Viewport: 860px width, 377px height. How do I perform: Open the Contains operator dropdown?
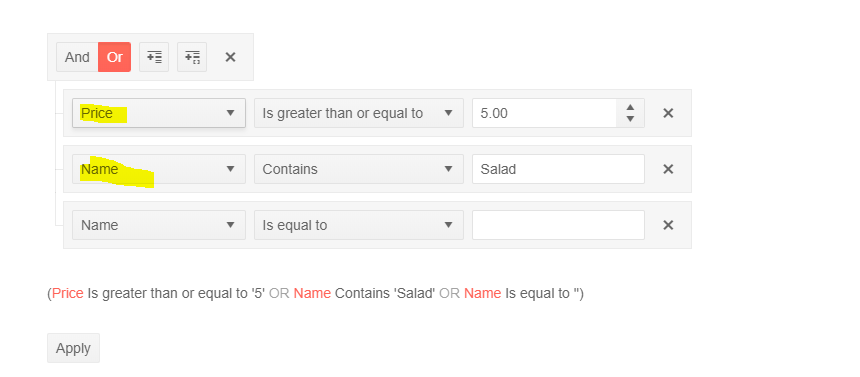click(359, 169)
